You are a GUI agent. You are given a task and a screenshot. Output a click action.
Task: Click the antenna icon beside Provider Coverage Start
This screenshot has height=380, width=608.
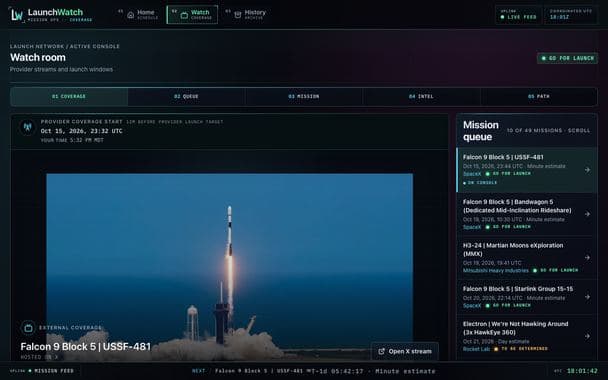pyautogui.click(x=28, y=127)
